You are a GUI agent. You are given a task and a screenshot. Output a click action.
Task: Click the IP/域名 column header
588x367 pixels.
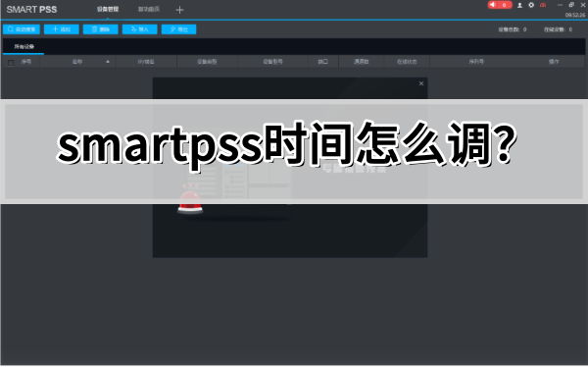[x=146, y=62]
